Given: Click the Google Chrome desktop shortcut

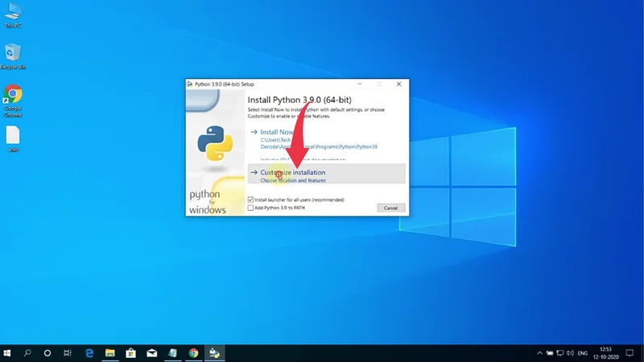Looking at the screenshot, I should pyautogui.click(x=13, y=96).
